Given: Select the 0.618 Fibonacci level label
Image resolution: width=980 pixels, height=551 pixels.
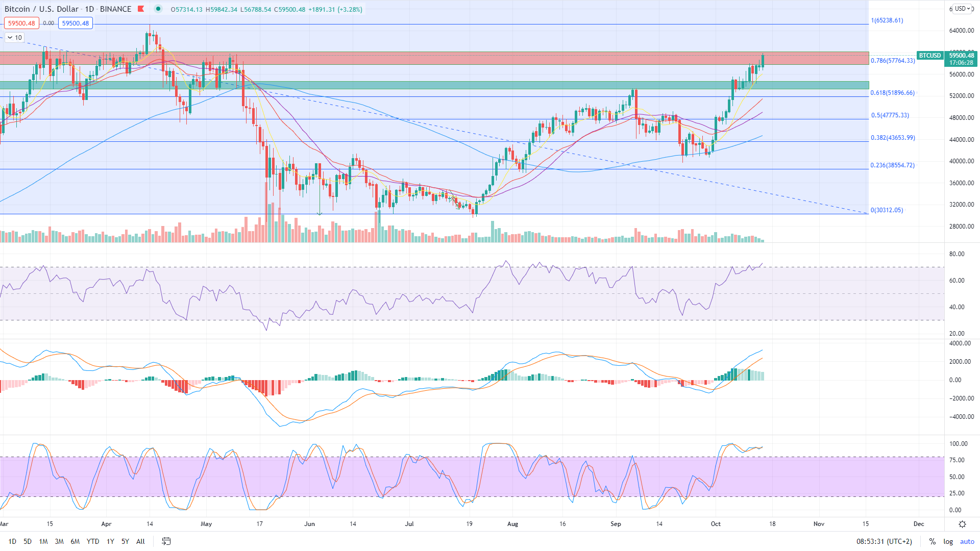Looking at the screenshot, I should tap(892, 93).
